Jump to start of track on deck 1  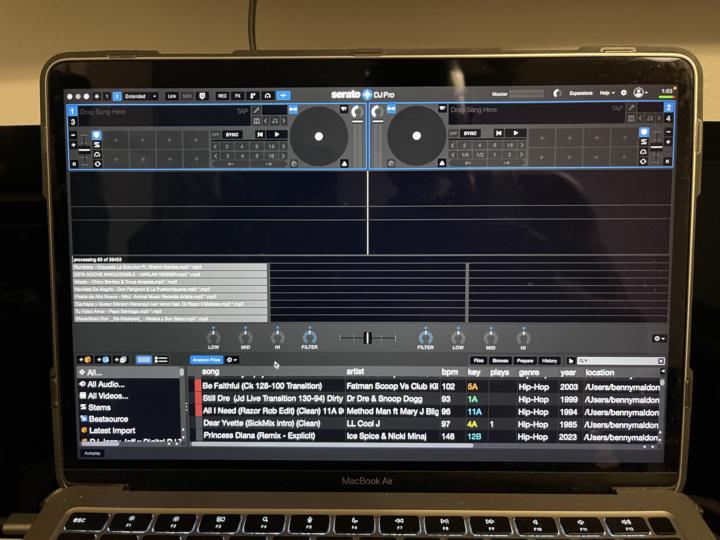click(x=260, y=134)
